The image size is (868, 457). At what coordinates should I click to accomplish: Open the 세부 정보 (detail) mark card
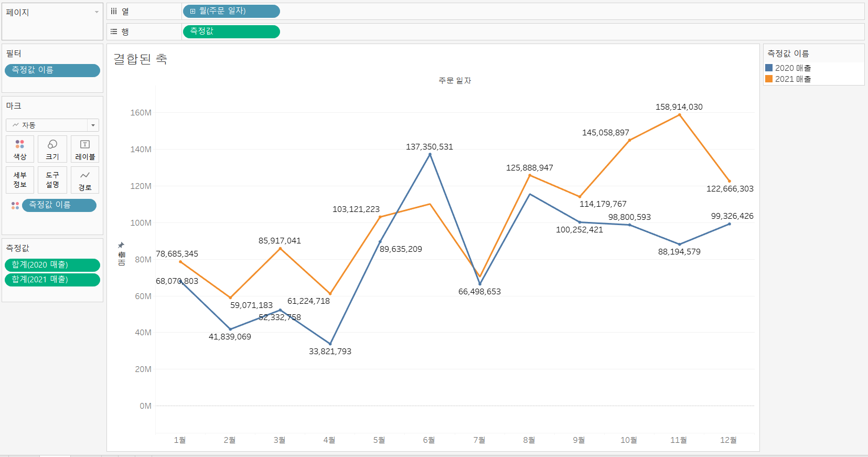pos(20,180)
